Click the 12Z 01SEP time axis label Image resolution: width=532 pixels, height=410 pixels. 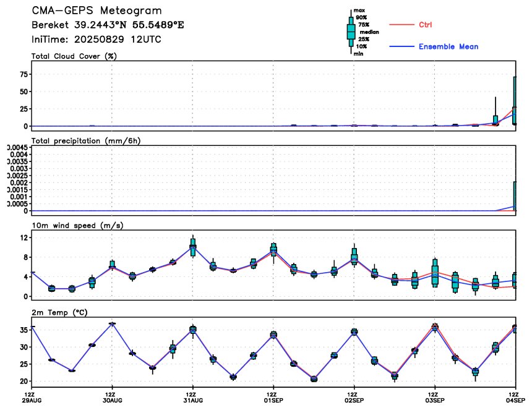[x=273, y=397]
